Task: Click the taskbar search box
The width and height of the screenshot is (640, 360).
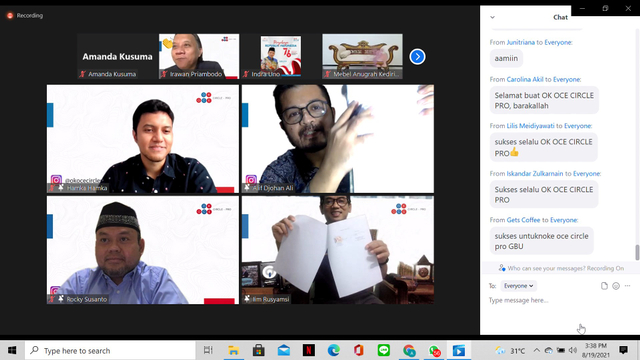Action: coord(110,351)
